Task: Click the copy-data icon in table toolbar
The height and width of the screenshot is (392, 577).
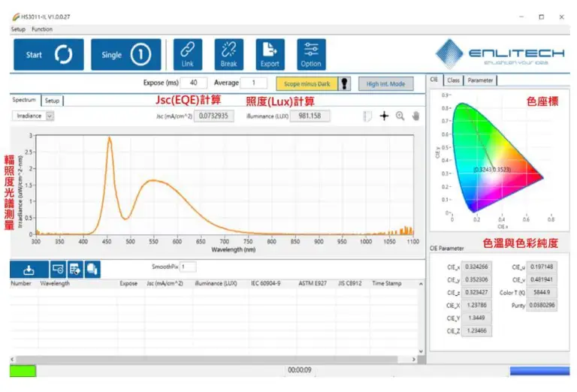Action: [92, 270]
